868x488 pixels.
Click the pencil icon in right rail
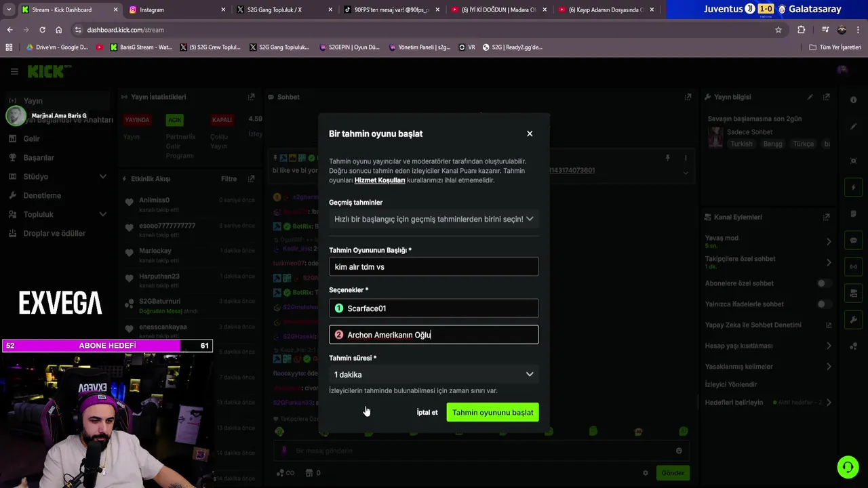(853, 127)
